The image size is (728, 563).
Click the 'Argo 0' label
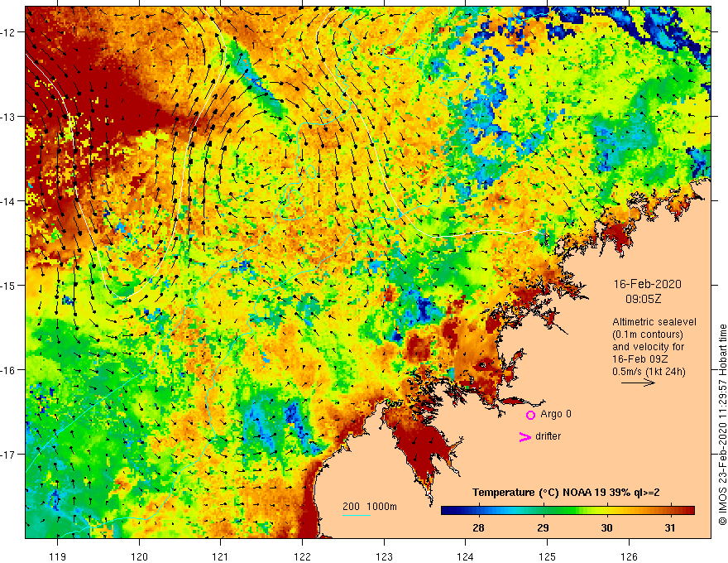pos(556,414)
